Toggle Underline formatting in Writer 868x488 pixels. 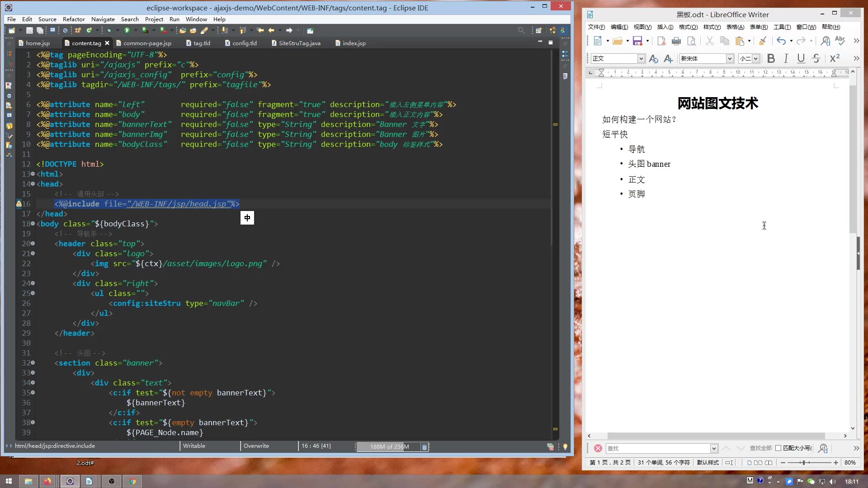[x=801, y=58]
